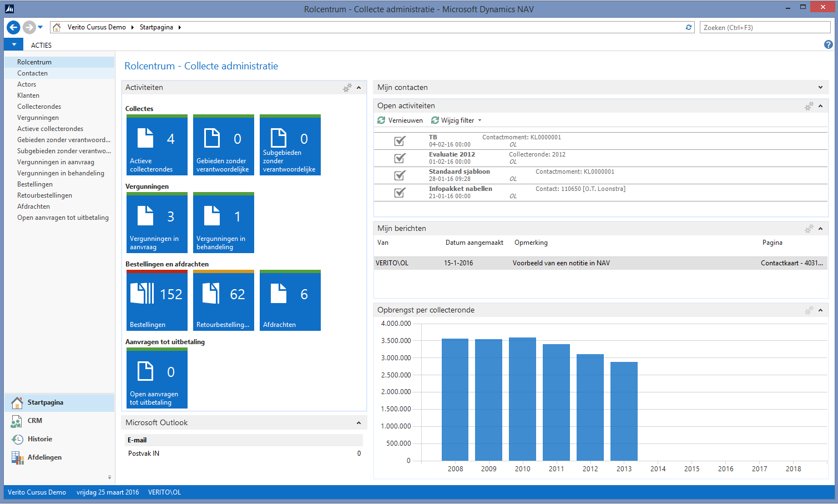Expand the Mijn contacten panel
This screenshot has height=504, width=838.
pos(821,88)
